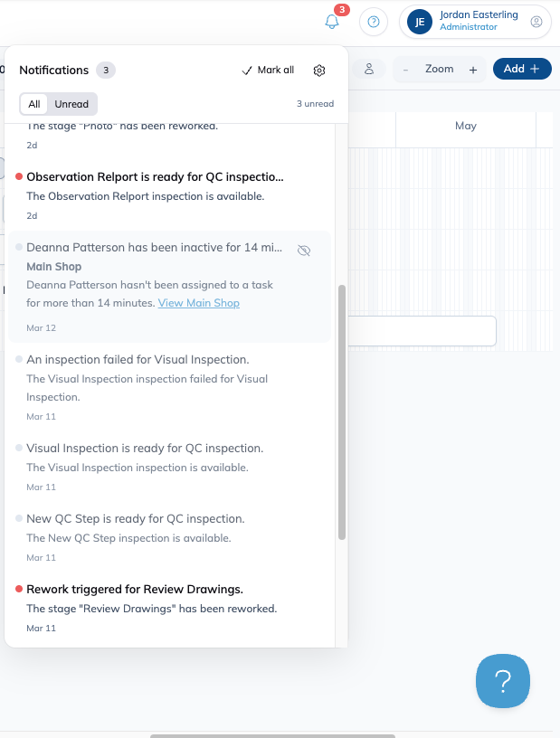Switch to the Unread tab
Image resolution: width=560 pixels, height=738 pixels.
[x=71, y=104]
